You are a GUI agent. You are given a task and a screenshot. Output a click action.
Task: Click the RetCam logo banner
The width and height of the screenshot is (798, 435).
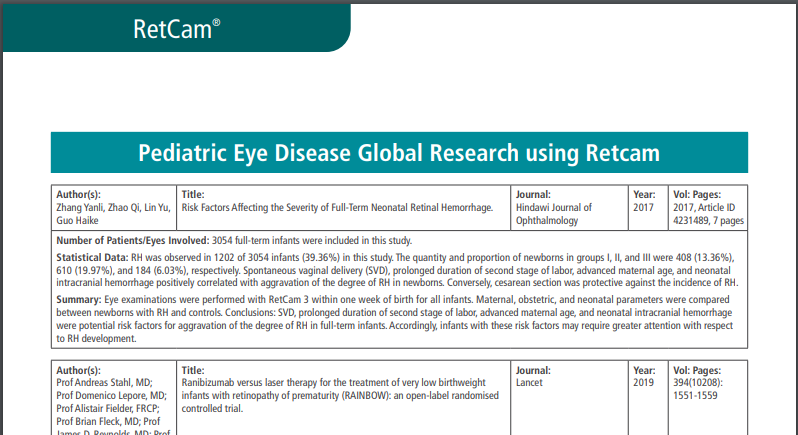176,27
